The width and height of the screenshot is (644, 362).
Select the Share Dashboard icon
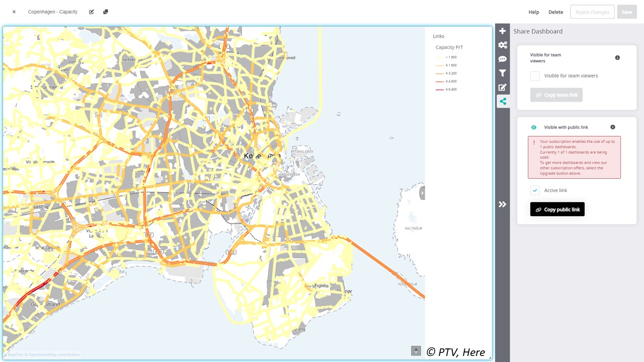(x=503, y=101)
